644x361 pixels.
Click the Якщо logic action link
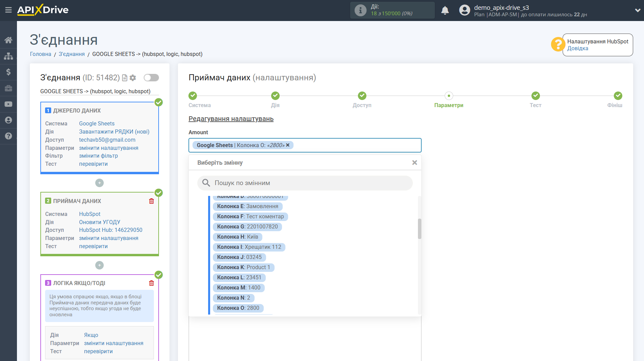[91, 335]
